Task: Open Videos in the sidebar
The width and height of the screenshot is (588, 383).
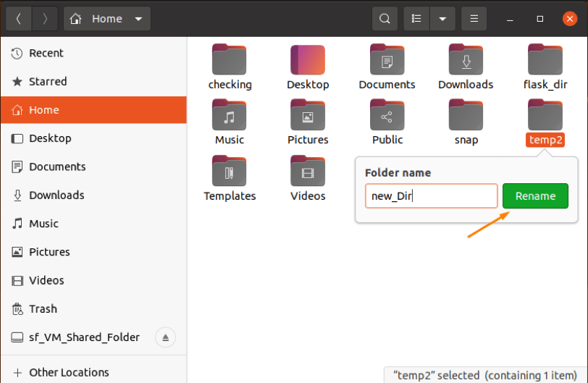Action: [93, 280]
